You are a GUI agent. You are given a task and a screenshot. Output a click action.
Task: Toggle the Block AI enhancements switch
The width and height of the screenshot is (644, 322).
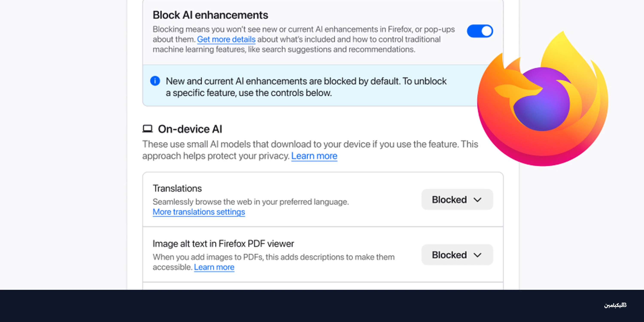coord(480,31)
